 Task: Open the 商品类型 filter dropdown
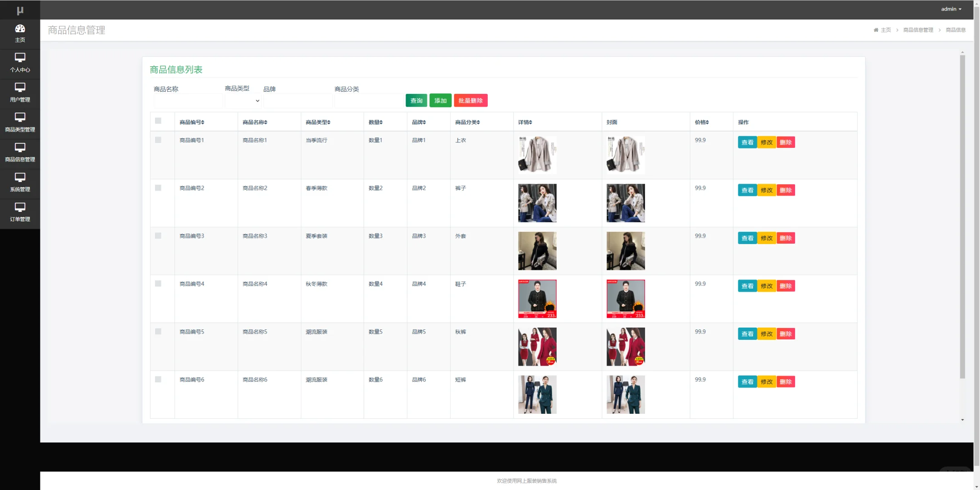point(243,101)
